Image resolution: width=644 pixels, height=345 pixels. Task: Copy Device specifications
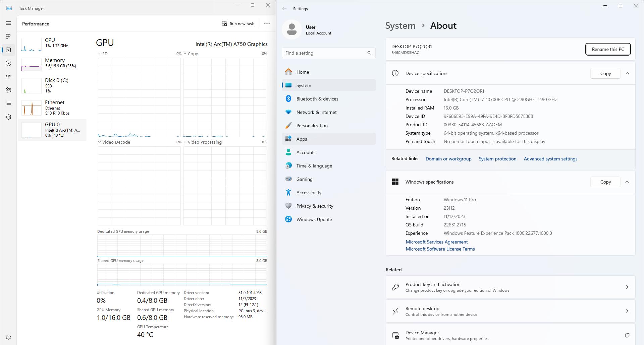tap(605, 73)
